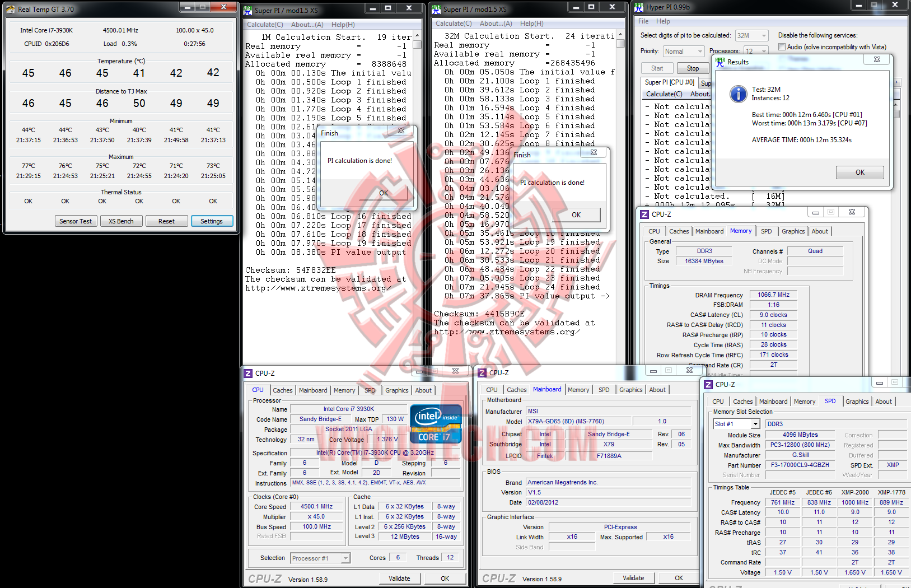Open the Help menu in Hyper PI
This screenshot has height=588, width=911.
click(x=663, y=21)
